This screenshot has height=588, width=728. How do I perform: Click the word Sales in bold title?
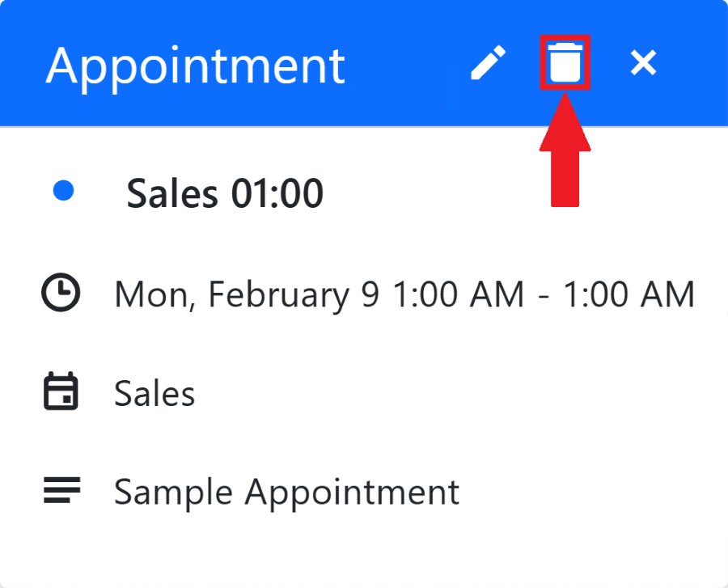172,193
